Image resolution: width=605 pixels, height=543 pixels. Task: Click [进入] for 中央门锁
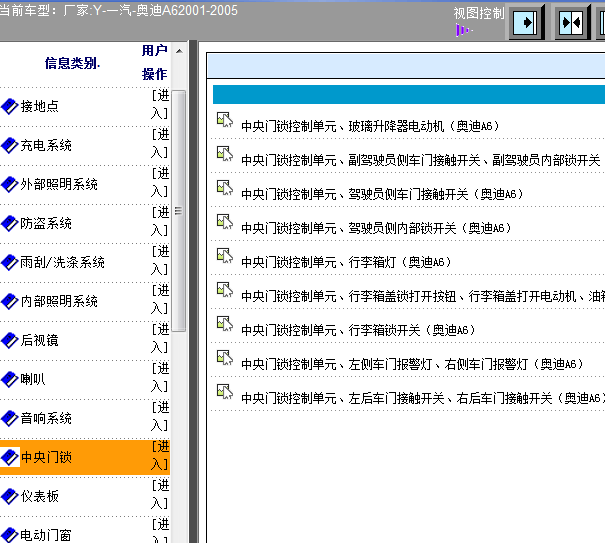tap(160, 455)
